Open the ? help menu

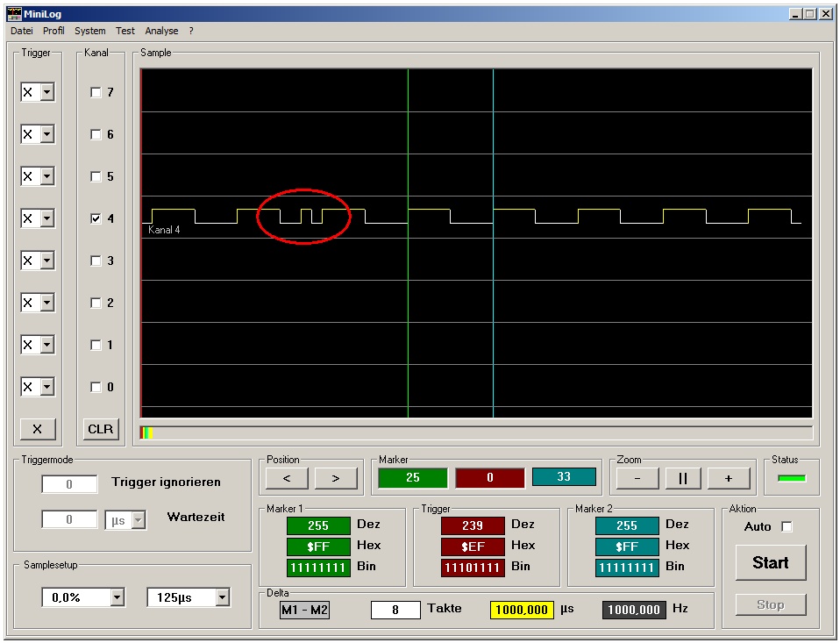(191, 31)
